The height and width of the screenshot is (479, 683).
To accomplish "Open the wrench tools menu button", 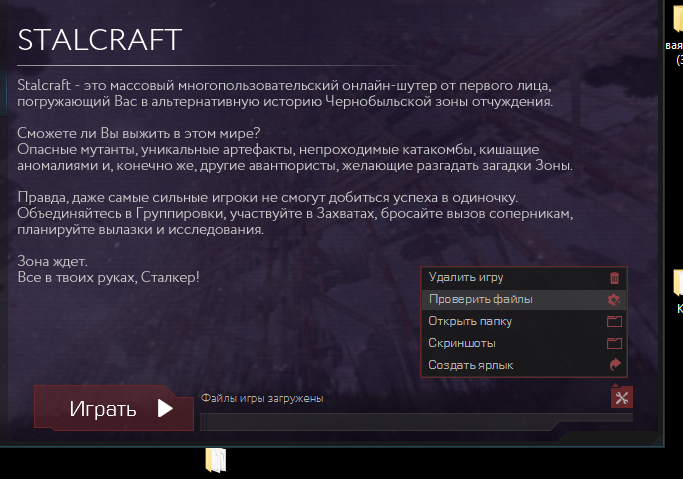I will pyautogui.click(x=622, y=397).
